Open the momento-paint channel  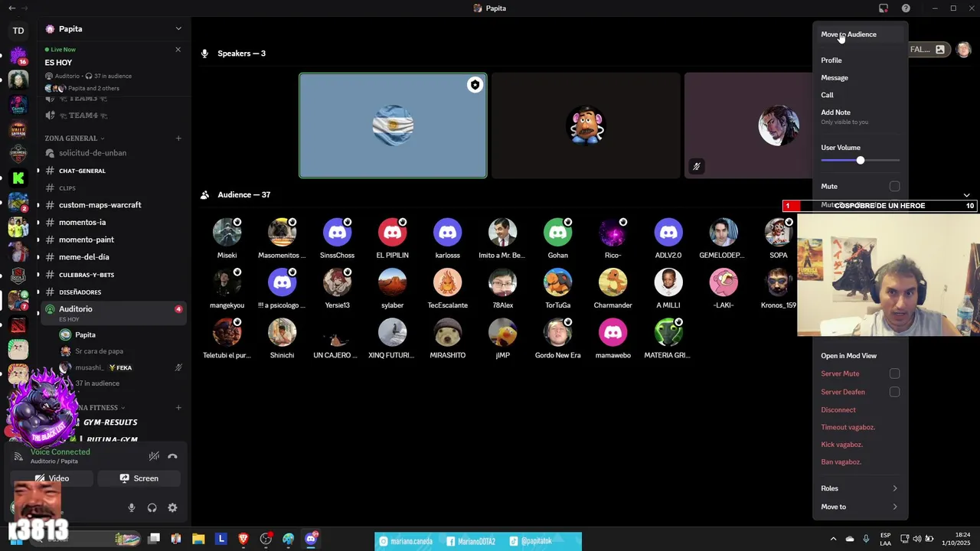[113, 240]
